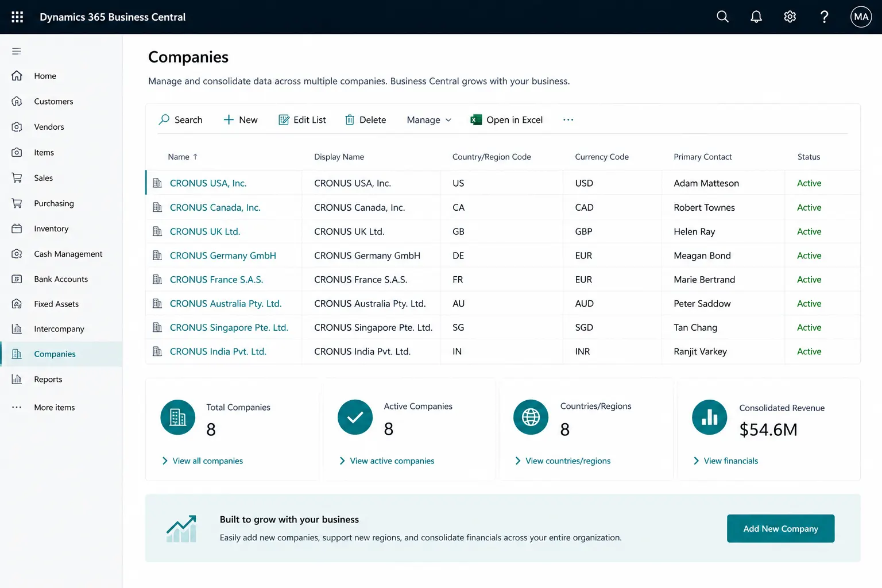The image size is (882, 588).
Task: Open the Companies sidebar item
Action: tap(61, 354)
